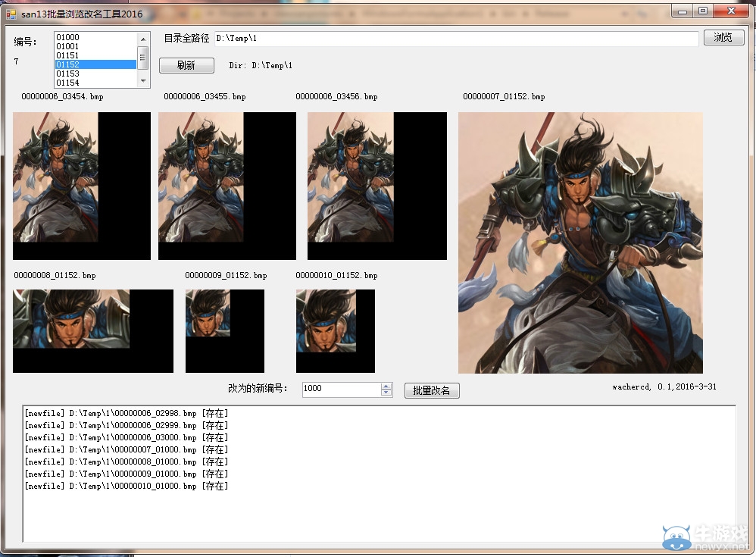Maximize the san13 tool window

pos(703,11)
